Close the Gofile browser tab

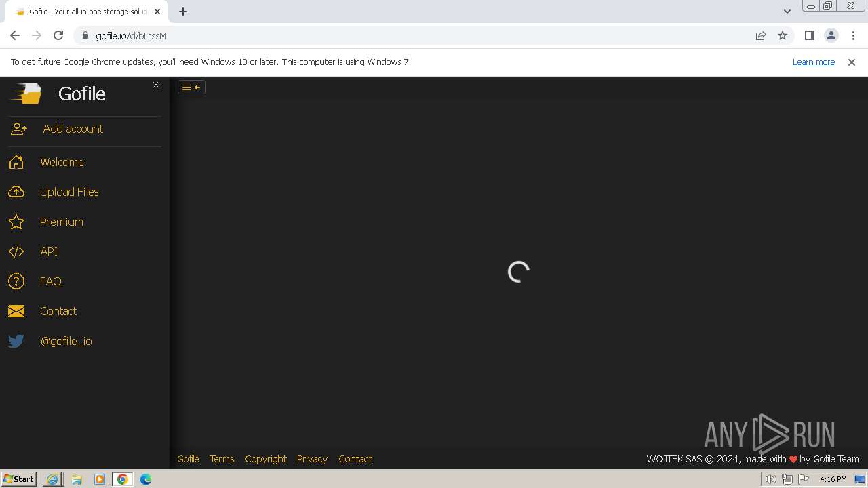point(157,12)
